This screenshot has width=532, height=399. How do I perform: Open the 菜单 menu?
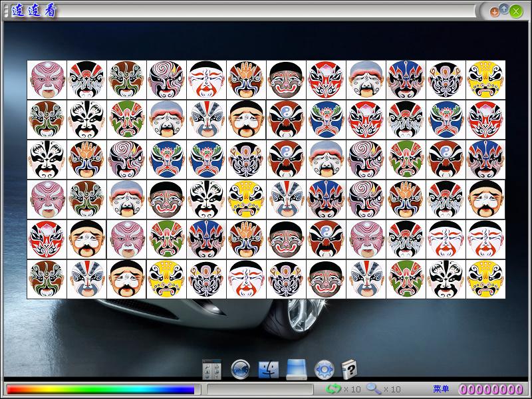pyautogui.click(x=441, y=389)
